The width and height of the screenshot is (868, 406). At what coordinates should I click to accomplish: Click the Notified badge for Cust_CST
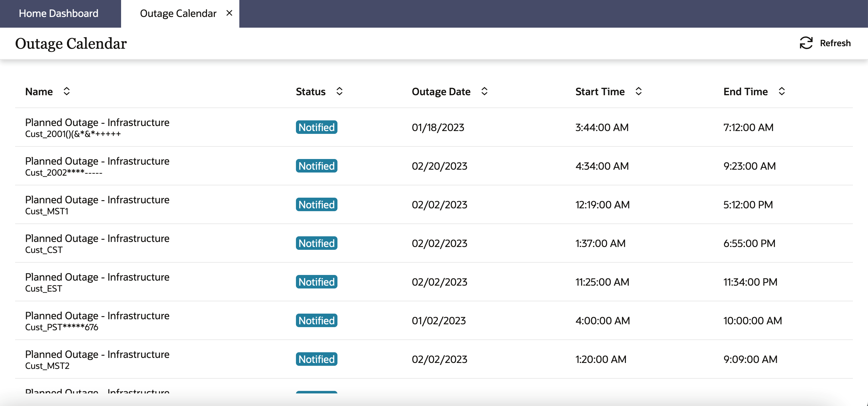[x=316, y=243]
